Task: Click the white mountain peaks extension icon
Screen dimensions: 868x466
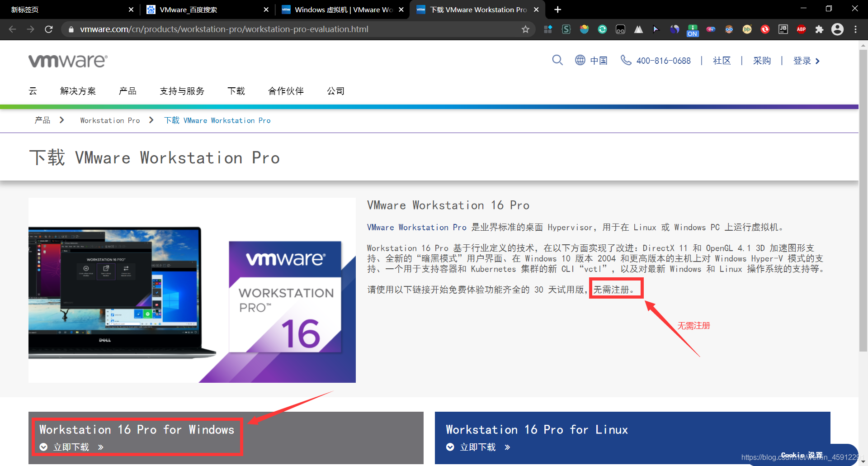Action: [638, 29]
